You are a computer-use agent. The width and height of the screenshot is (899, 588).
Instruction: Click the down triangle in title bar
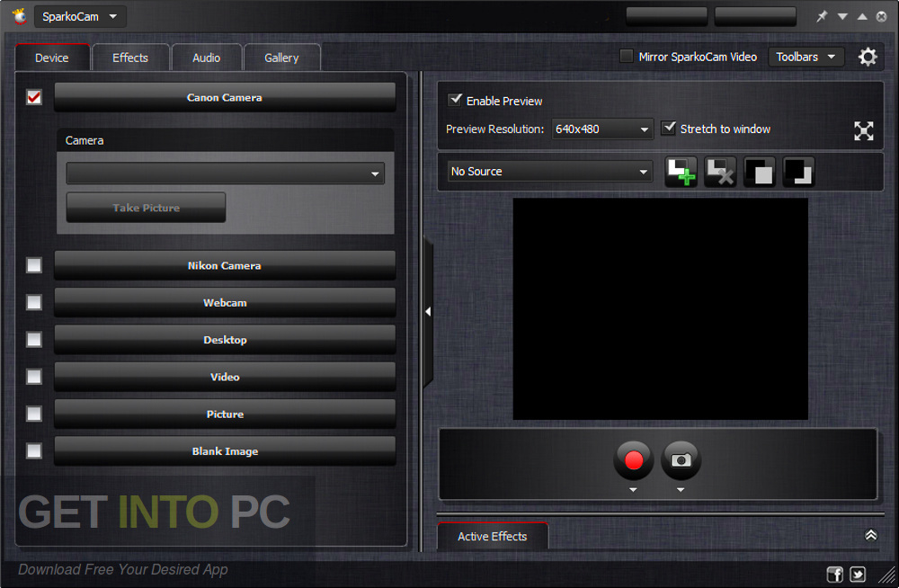pos(842,17)
